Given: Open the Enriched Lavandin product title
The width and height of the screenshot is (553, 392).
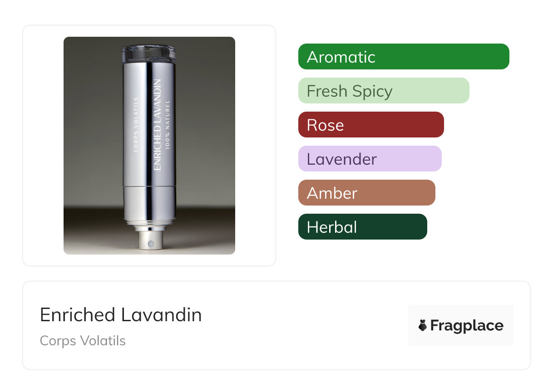Looking at the screenshot, I should tap(121, 315).
